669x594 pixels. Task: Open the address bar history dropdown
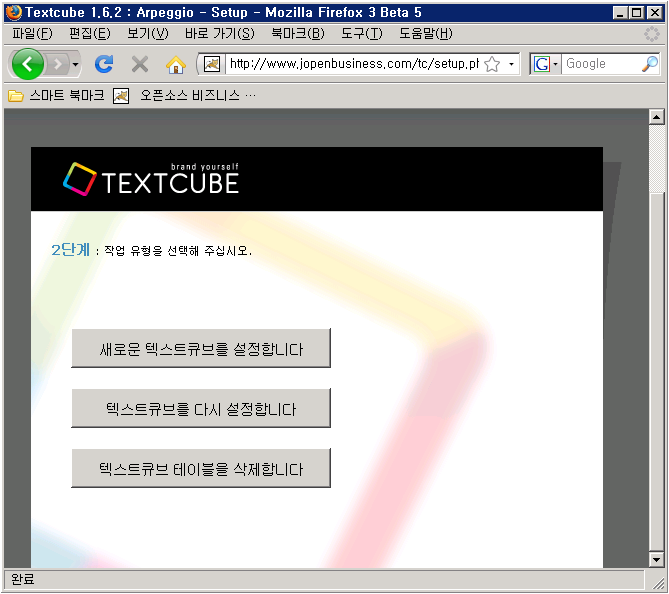click(511, 64)
